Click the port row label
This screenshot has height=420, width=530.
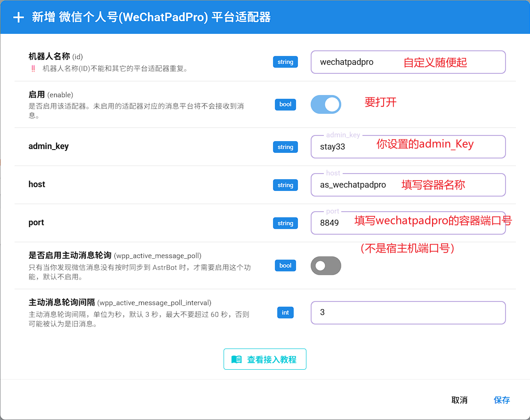tap(36, 223)
